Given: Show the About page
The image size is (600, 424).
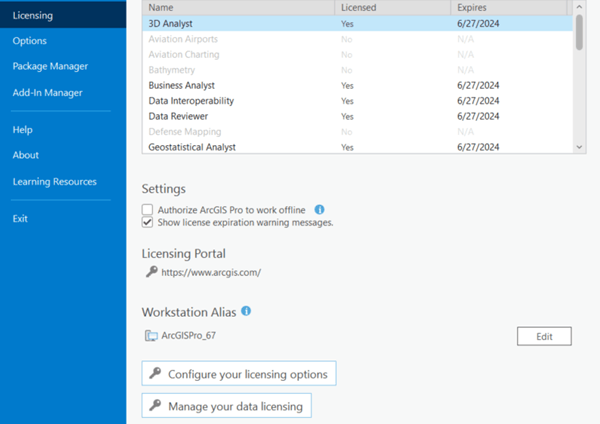Looking at the screenshot, I should point(26,155).
